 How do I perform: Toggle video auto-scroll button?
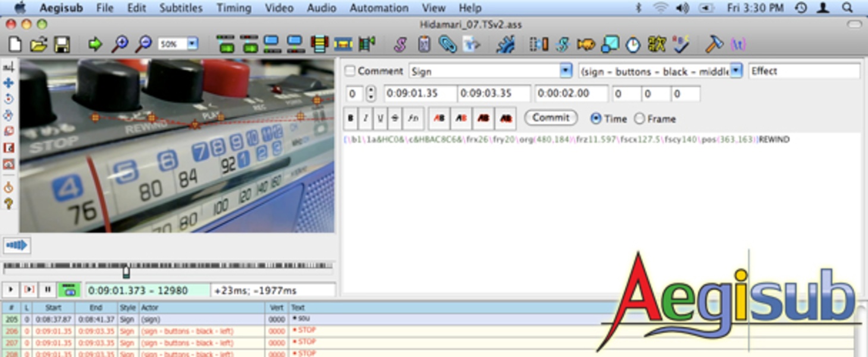point(68,290)
